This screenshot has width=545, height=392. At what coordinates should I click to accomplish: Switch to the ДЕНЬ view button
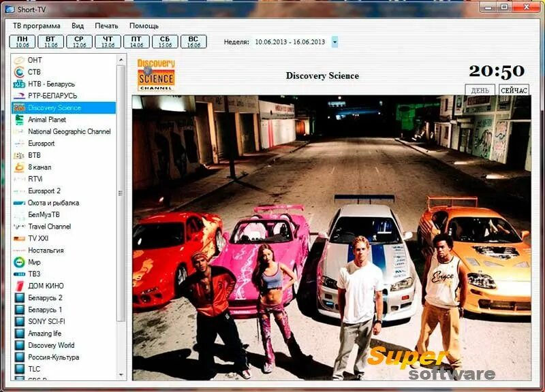click(480, 91)
